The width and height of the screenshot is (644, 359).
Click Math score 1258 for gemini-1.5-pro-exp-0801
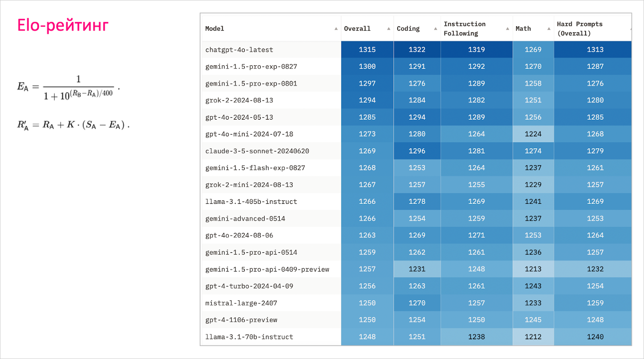coord(533,83)
